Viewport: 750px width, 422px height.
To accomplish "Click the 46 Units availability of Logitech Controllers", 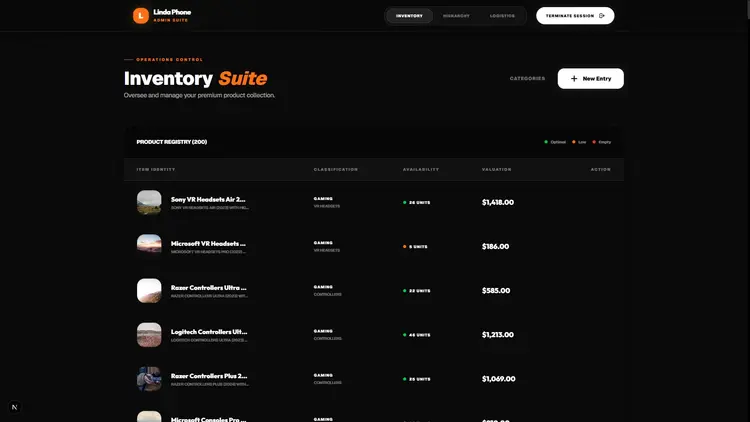I will 417,335.
